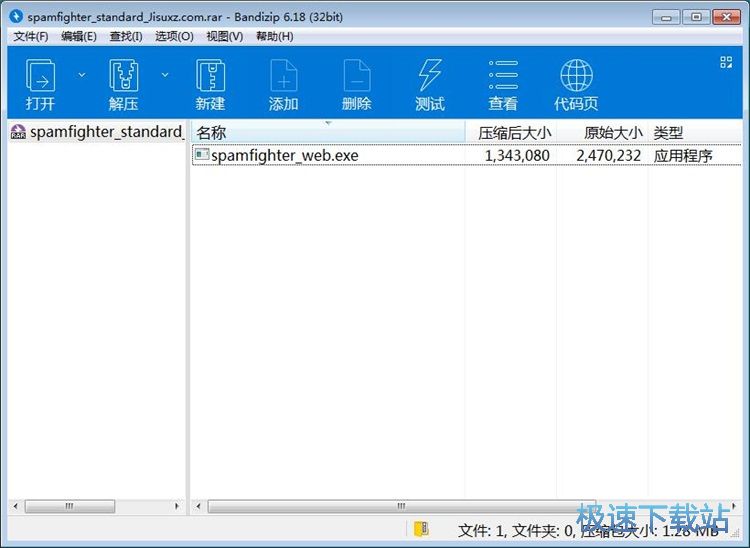Expand the dropdown arrow next to 打开

(x=82, y=75)
